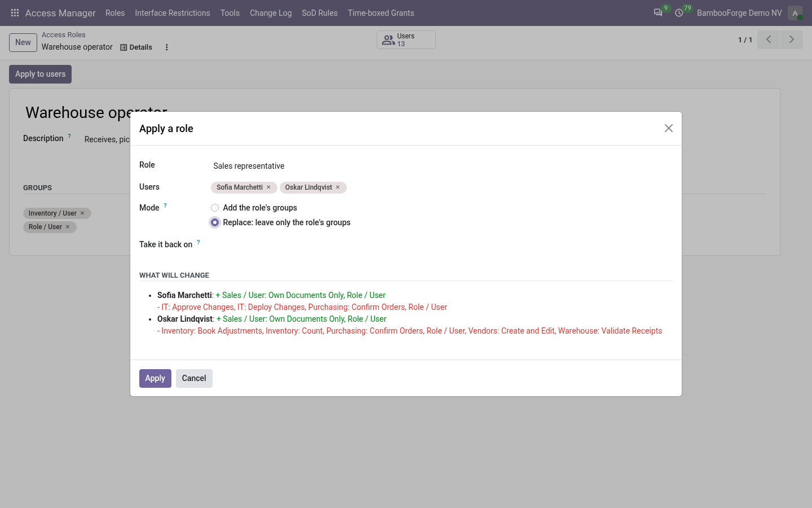Click the New record button

[23, 42]
